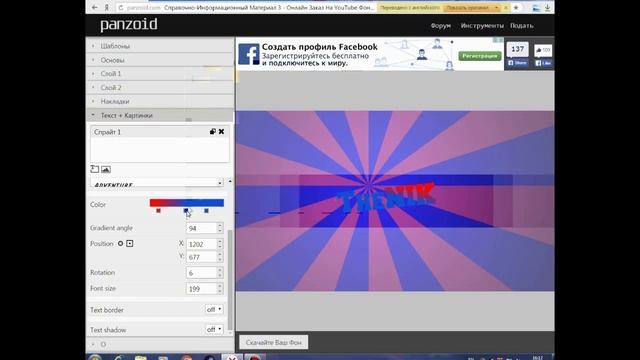Image resolution: width=640 pixels, height=360 pixels.
Task: Add a new text sprite icon
Action: click(x=95, y=169)
